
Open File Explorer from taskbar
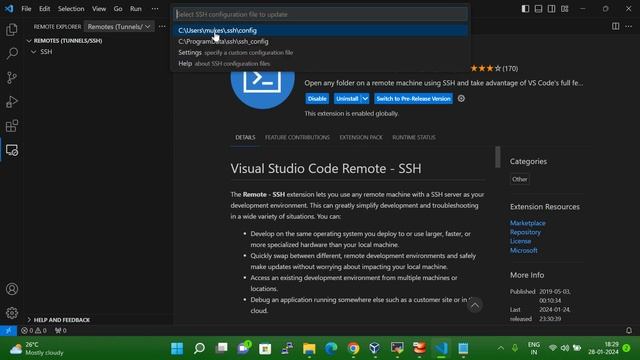[x=309, y=349]
